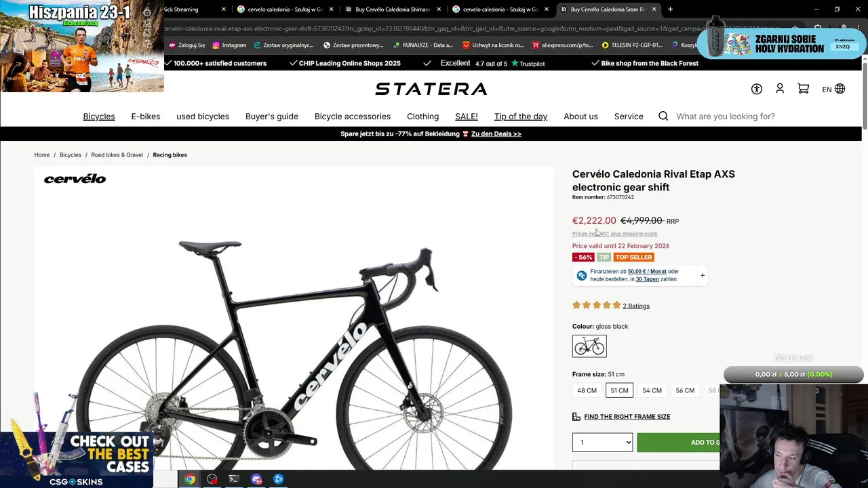Select the 54 CM frame size
The width and height of the screenshot is (868, 488).
(652, 390)
